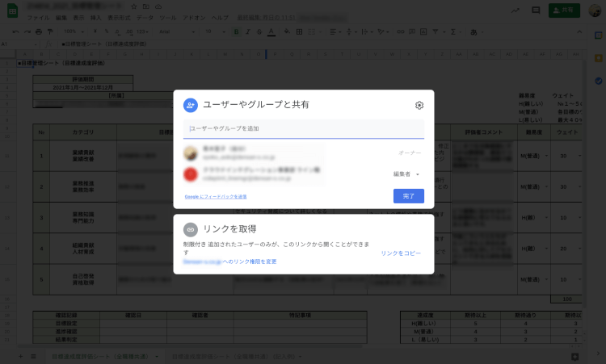The width and height of the screenshot is (606, 364).
Task: Click the green 共有 share button
Action: coord(564,10)
